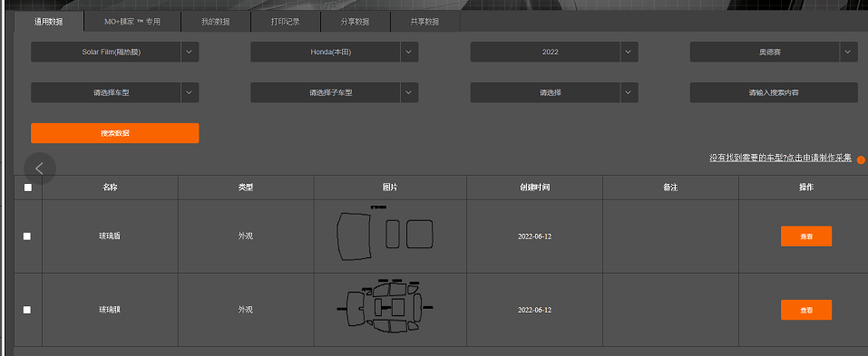The image size is (868, 356).
Task: Expand the Solar Film category dropdown arrow
Action: pyautogui.click(x=190, y=52)
